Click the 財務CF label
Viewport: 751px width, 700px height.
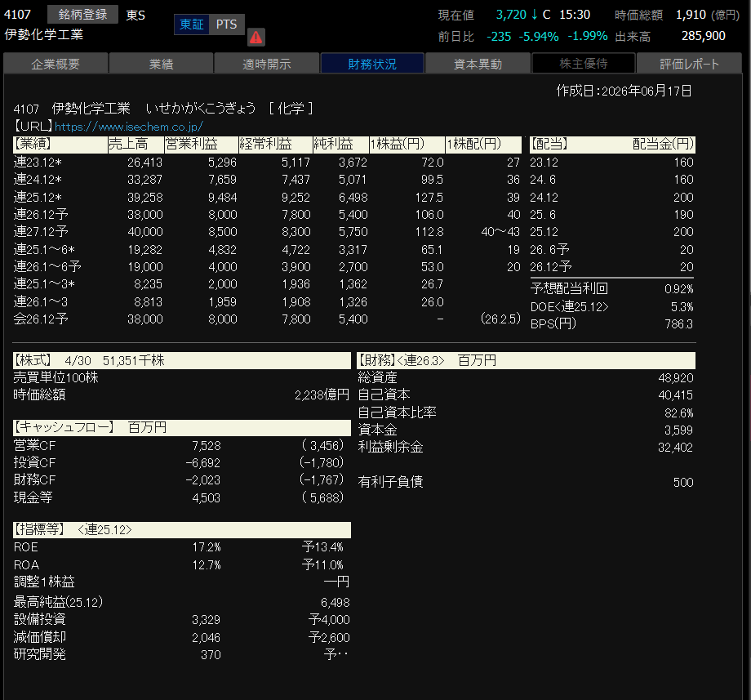34,480
